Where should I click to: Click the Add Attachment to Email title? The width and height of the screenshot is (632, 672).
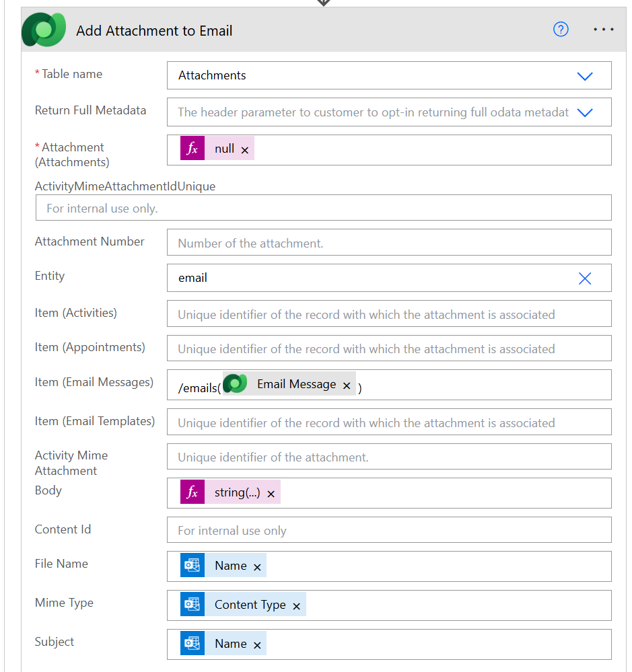click(154, 31)
